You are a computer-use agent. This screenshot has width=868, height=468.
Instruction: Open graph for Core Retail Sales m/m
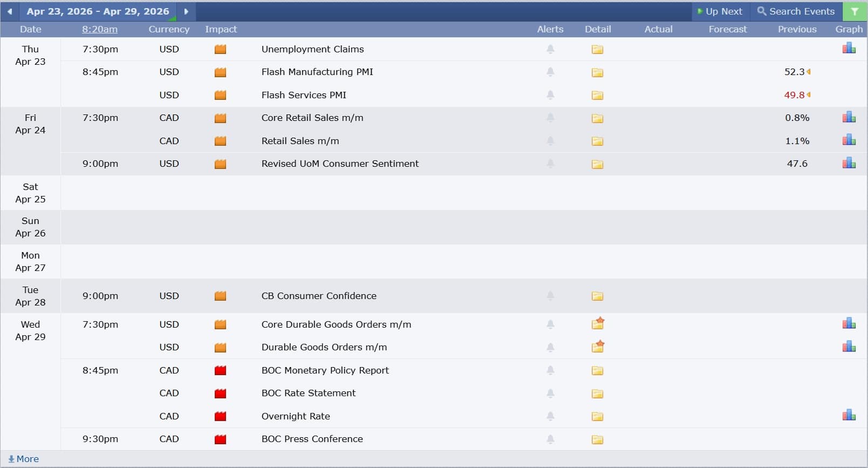click(x=849, y=117)
